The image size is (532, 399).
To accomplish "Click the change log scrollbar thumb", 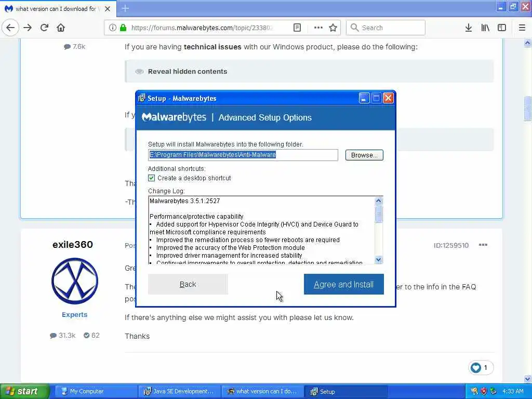I will pos(379,214).
